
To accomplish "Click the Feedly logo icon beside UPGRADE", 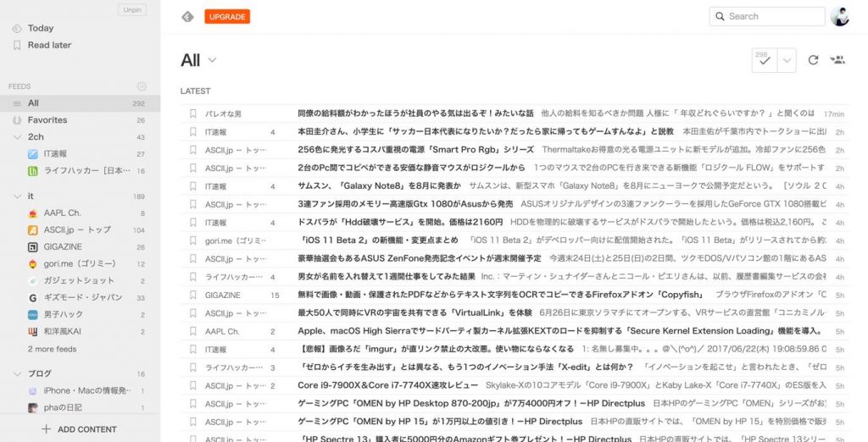I will pyautogui.click(x=187, y=17).
